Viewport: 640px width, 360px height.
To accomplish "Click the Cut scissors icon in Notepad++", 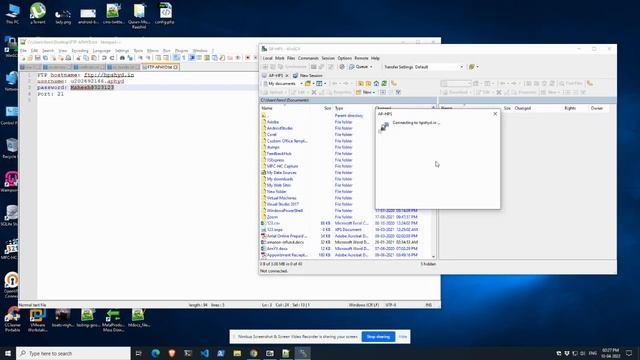I will pyautogui.click(x=78, y=58).
